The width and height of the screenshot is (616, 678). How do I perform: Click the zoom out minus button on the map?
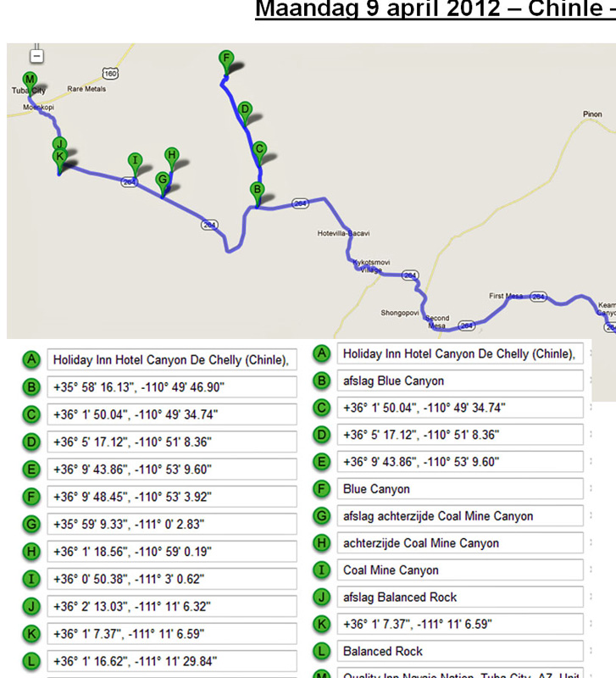[x=36, y=56]
